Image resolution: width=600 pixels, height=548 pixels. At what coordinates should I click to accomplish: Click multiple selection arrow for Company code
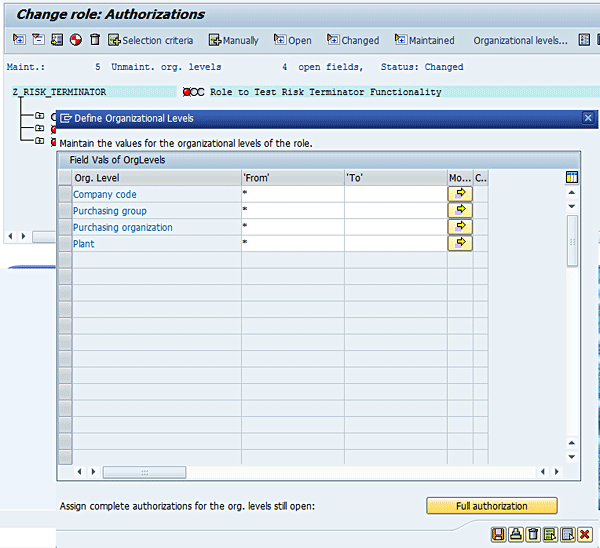(460, 194)
